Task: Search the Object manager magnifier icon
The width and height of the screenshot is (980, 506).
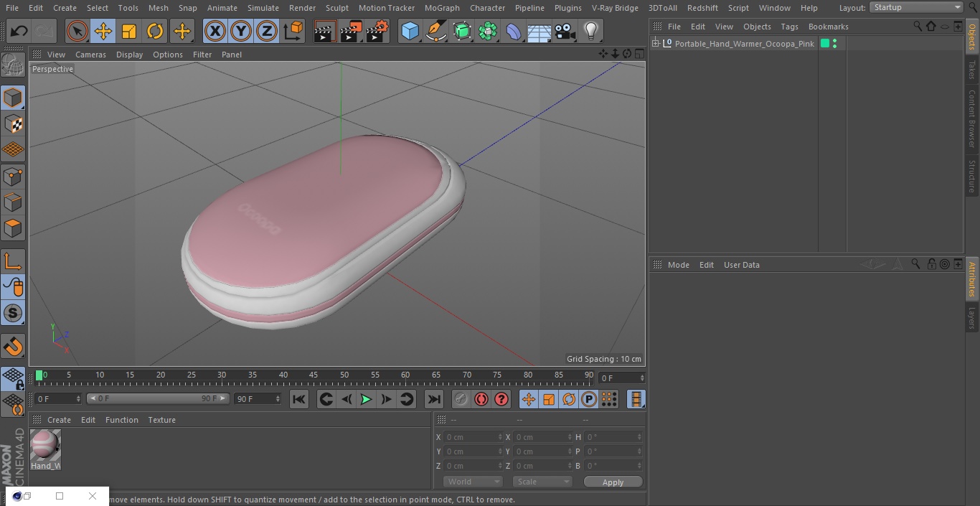Action: (x=918, y=27)
